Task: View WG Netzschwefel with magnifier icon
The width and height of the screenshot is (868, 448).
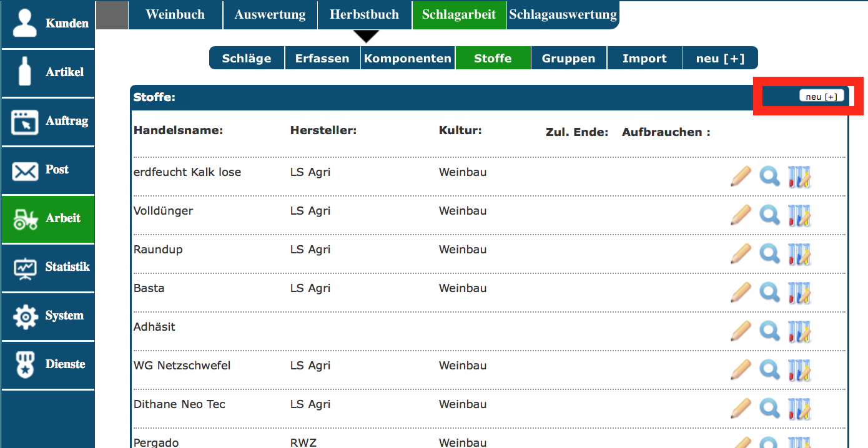Action: coord(769,370)
